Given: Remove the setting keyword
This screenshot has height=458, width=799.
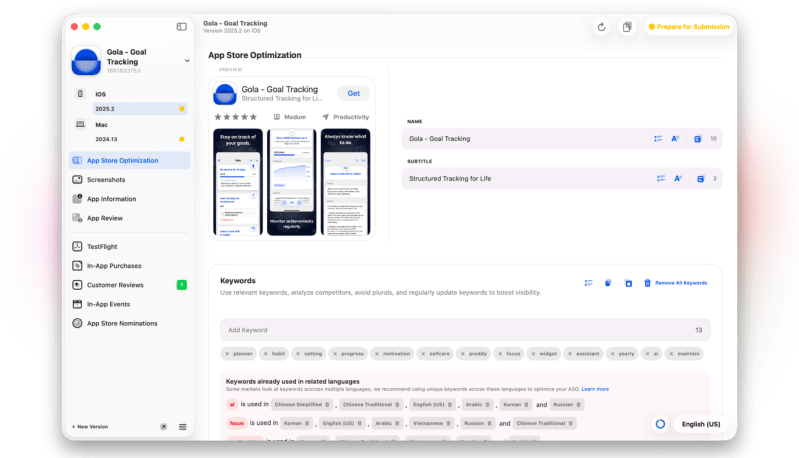Looking at the screenshot, I should (298, 354).
